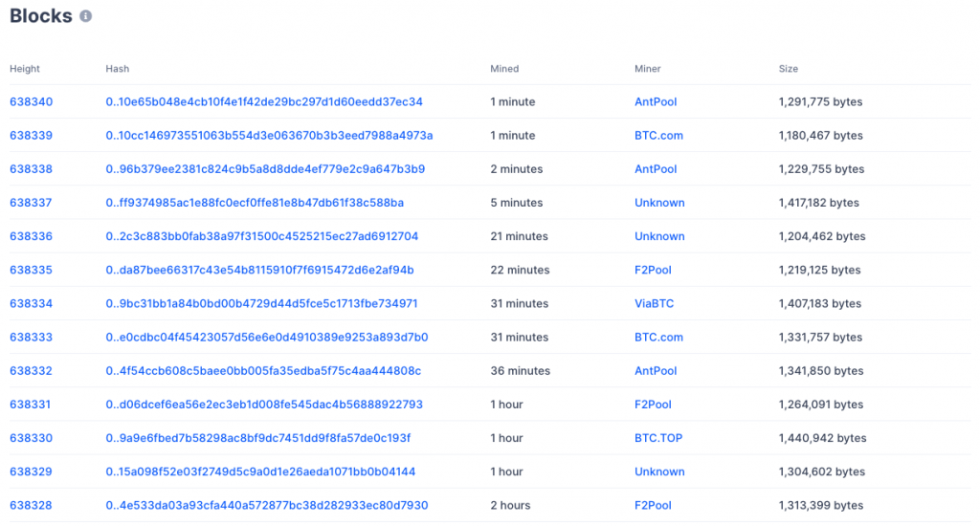
Task: Open hash starting 0..2c3c883bb0fab38a
Action: 262,237
